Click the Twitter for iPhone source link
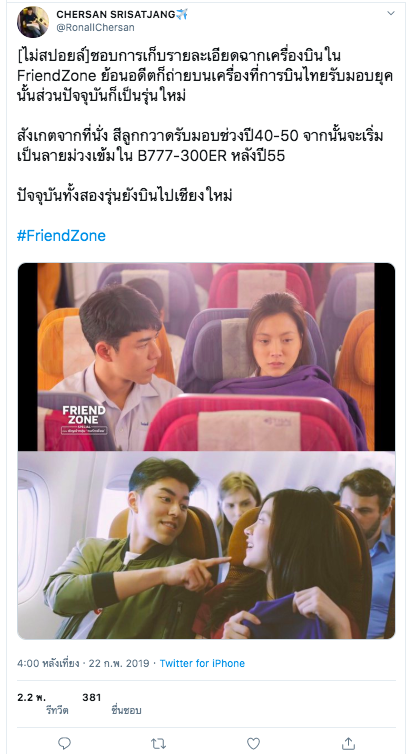The width and height of the screenshot is (412, 754). click(x=202, y=663)
